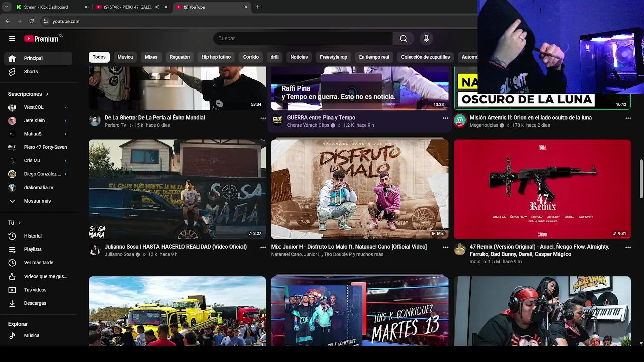Open Meganoticias channel link

pyautogui.click(x=484, y=125)
